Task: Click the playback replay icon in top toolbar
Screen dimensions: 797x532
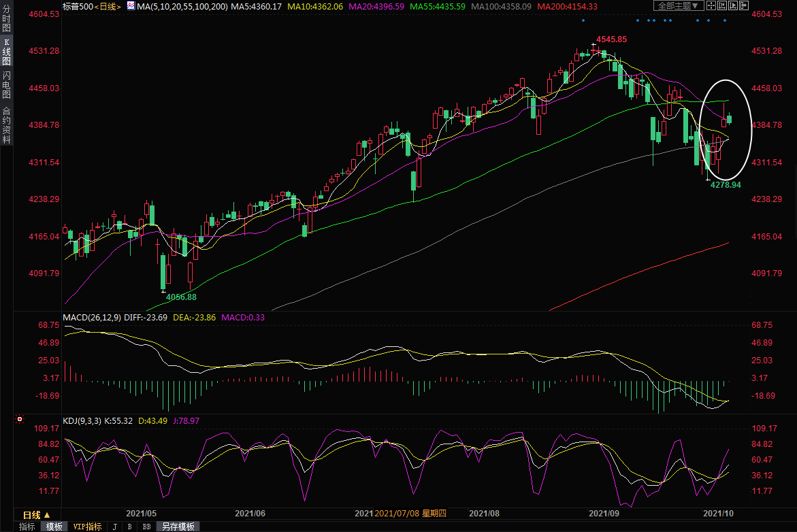Action: pyautogui.click(x=733, y=6)
